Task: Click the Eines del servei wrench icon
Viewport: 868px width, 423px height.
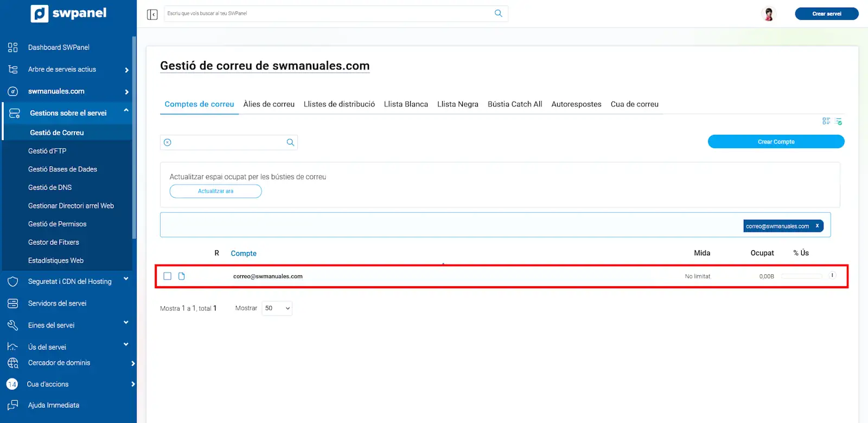Action: (13, 325)
